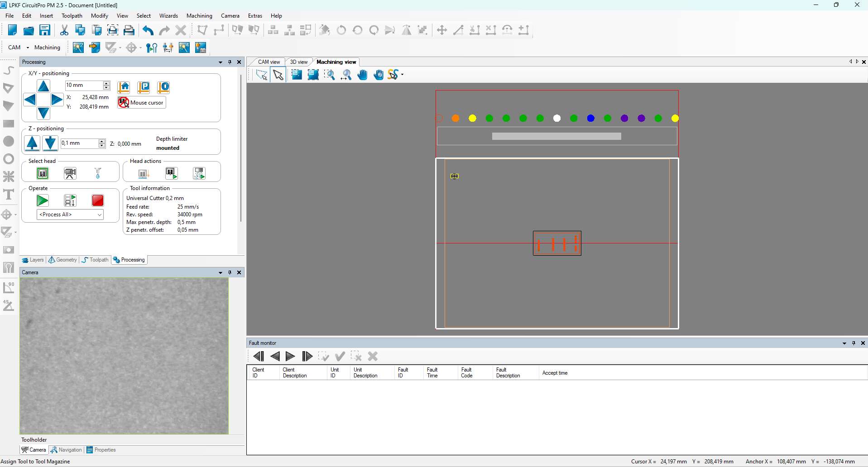Click the Print icon in the toolbar
The width and height of the screenshot is (868, 467).
(129, 30)
